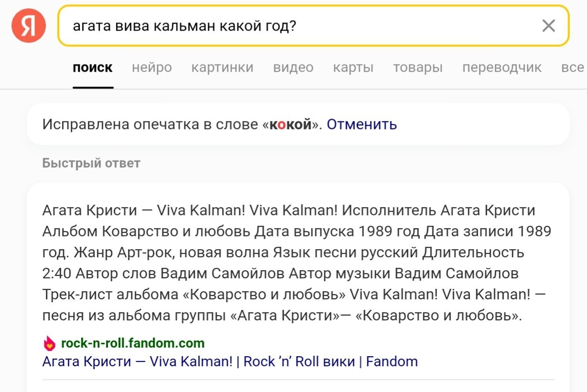Screen dimensions: 587x392
Task: Click the Быстрый ответ heading
Action: [91, 163]
